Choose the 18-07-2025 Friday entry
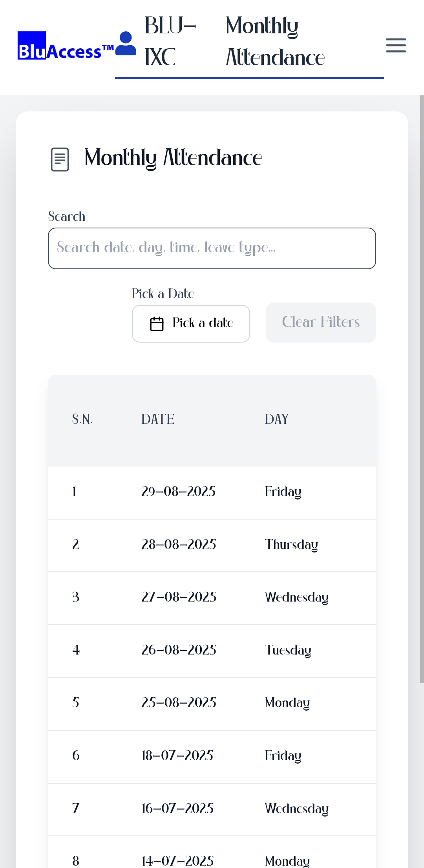Viewport: 424px width, 868px height. (212, 756)
